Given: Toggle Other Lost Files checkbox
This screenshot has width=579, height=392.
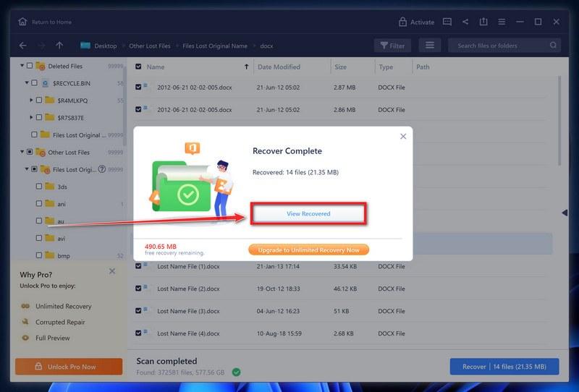Looking at the screenshot, I should click(x=30, y=152).
